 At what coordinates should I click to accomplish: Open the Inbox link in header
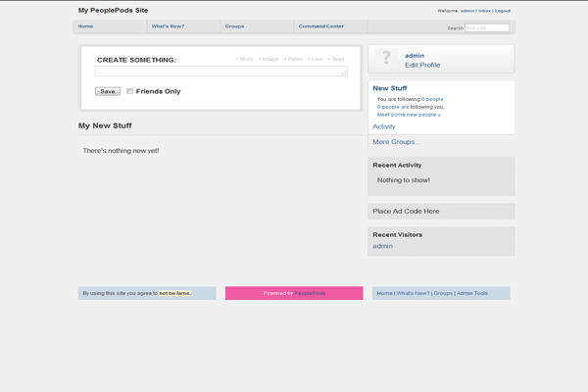(x=485, y=11)
